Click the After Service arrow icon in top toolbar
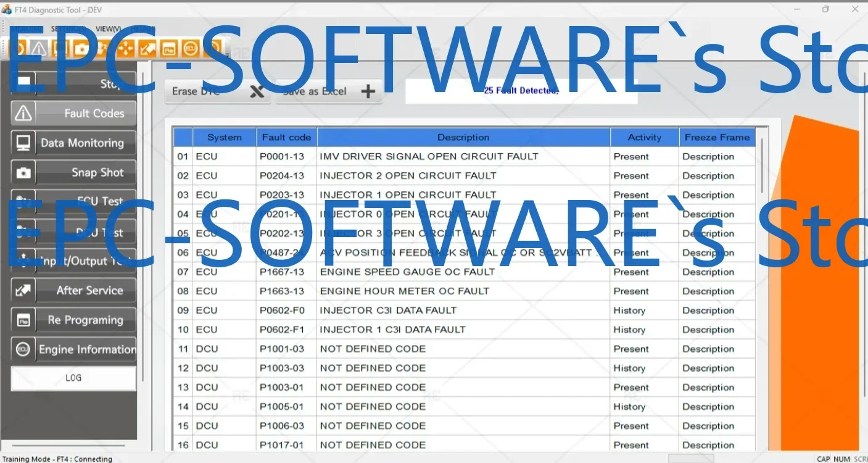Screen dimensions: 868x463 pos(147,48)
